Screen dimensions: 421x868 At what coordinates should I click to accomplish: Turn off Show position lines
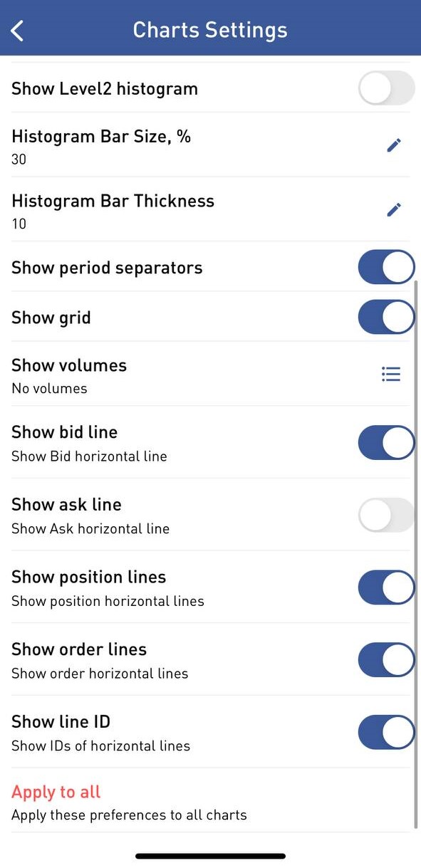(386, 587)
